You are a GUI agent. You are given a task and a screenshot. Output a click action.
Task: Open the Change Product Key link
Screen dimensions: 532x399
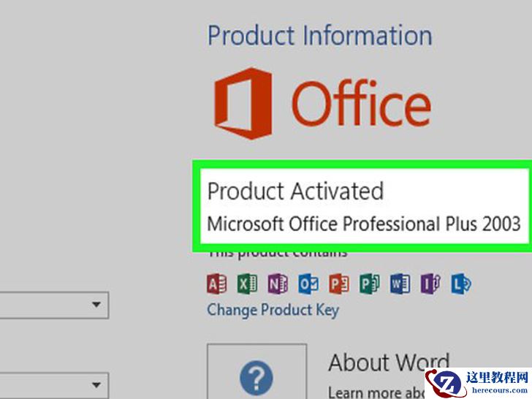273,310
